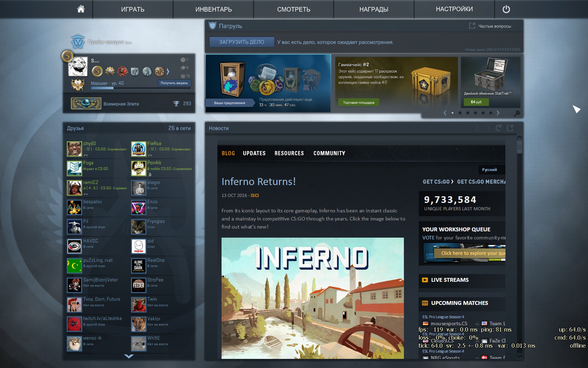Click the blue Прайм-аккаунт shield emblem

(78, 42)
